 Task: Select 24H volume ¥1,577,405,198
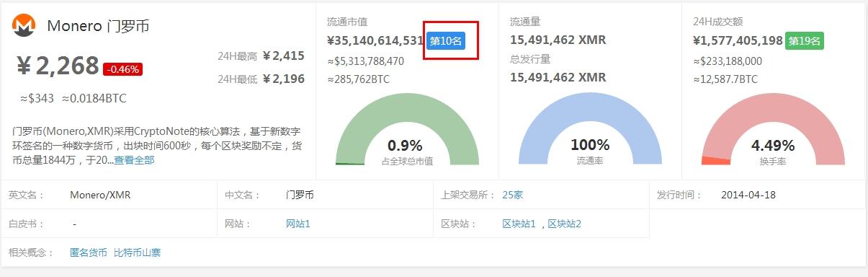(738, 41)
